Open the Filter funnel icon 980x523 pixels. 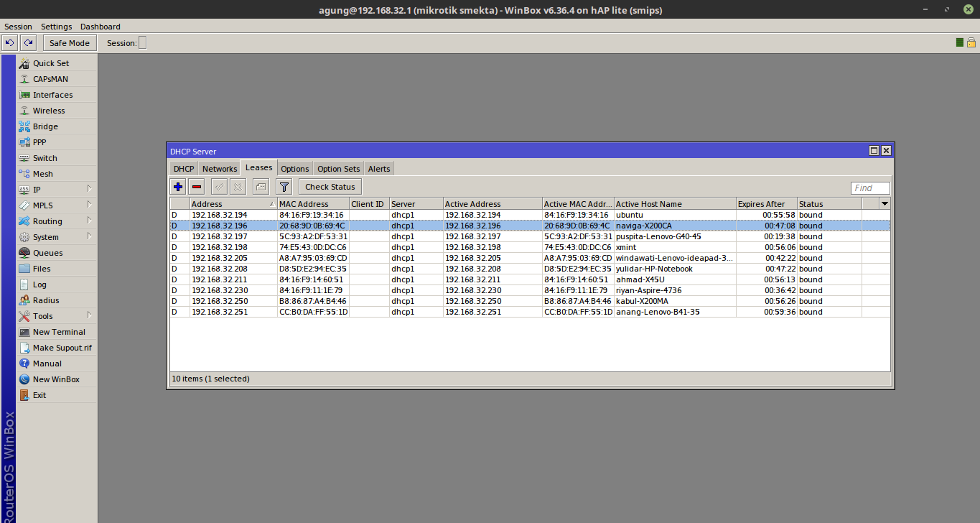[x=284, y=187]
